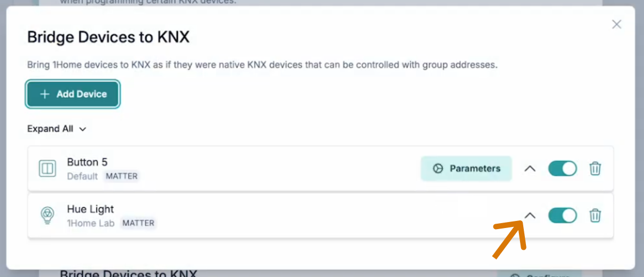
Task: Click the 1Home Lab label under Hue Light
Action: coord(90,223)
